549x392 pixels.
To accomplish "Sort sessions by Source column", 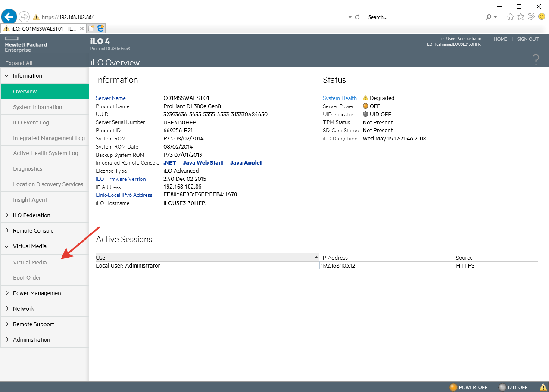I will (x=496, y=258).
